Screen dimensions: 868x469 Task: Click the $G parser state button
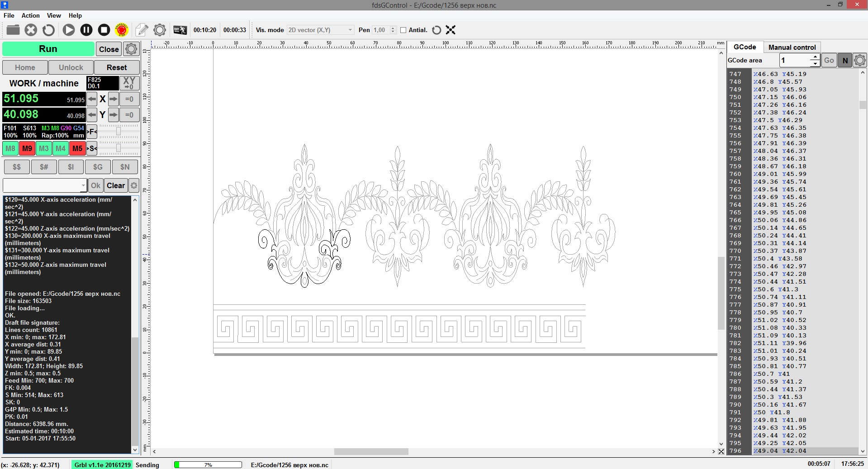pyautogui.click(x=98, y=167)
